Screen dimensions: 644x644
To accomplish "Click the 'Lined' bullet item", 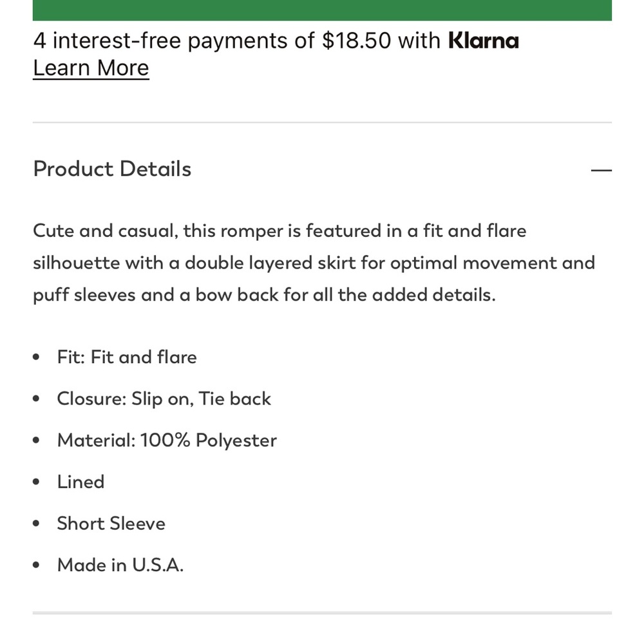I will [x=81, y=482].
